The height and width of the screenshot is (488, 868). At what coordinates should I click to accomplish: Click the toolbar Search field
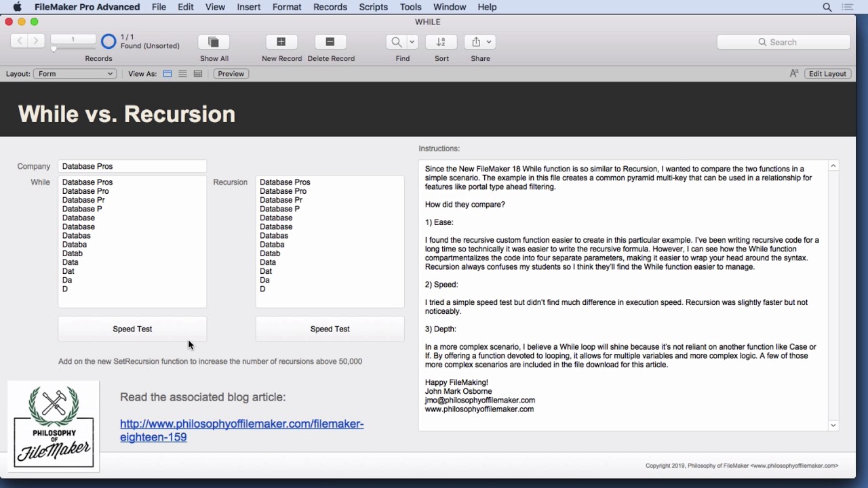pos(784,42)
